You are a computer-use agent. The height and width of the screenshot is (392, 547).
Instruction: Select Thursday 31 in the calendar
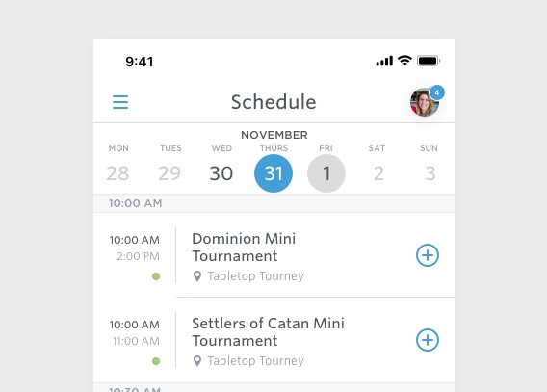coord(273,173)
